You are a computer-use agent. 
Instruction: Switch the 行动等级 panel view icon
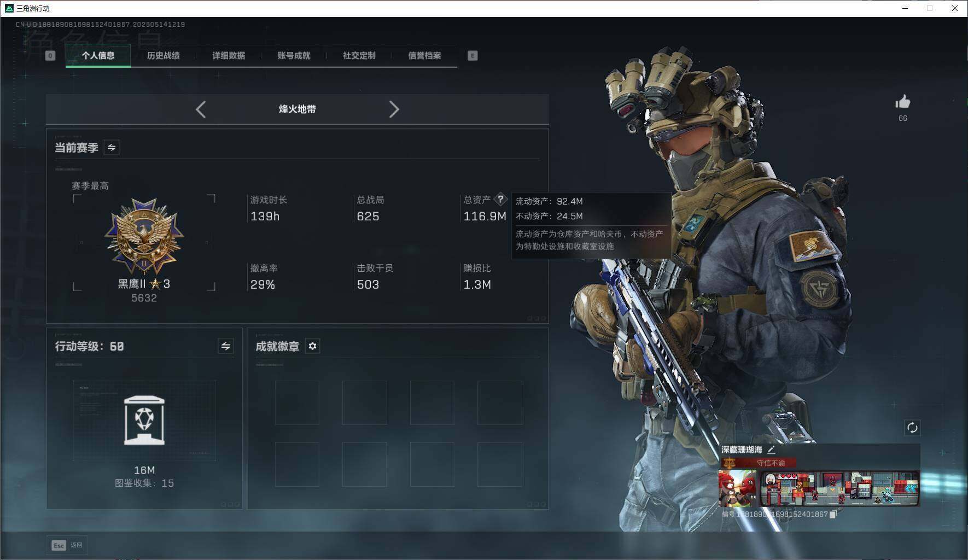(225, 346)
